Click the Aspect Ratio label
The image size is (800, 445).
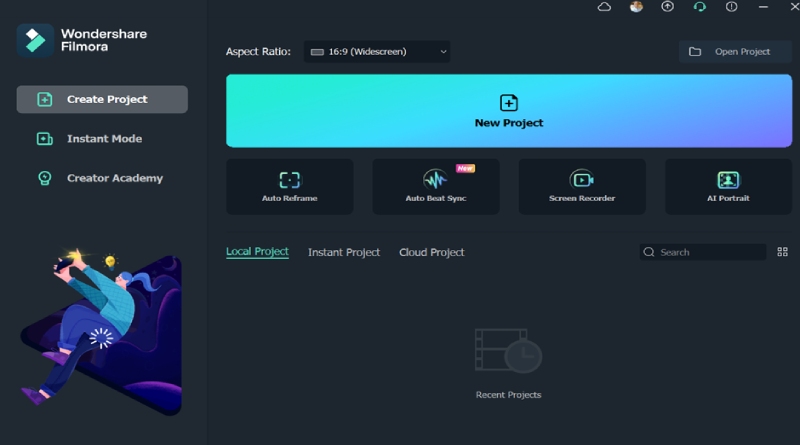click(x=258, y=52)
